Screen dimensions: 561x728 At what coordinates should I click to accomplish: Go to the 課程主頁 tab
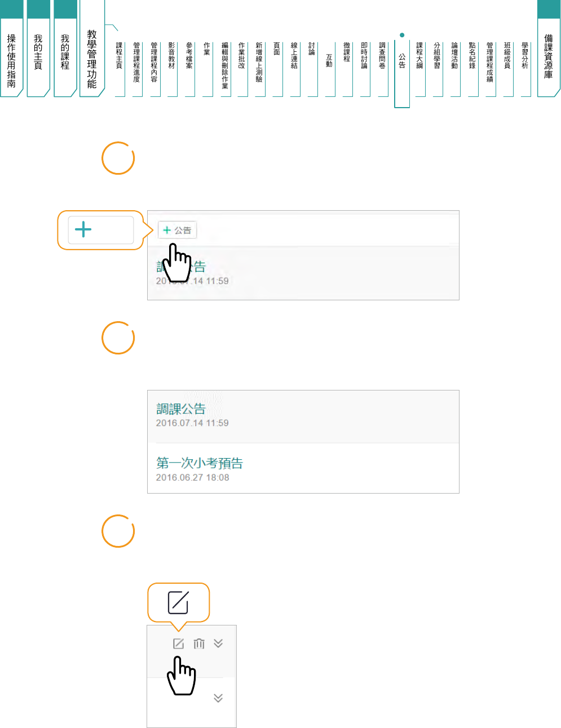119,56
